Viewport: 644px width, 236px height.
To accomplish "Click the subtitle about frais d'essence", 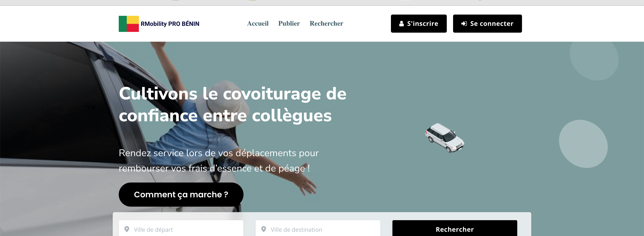I will coord(219,161).
